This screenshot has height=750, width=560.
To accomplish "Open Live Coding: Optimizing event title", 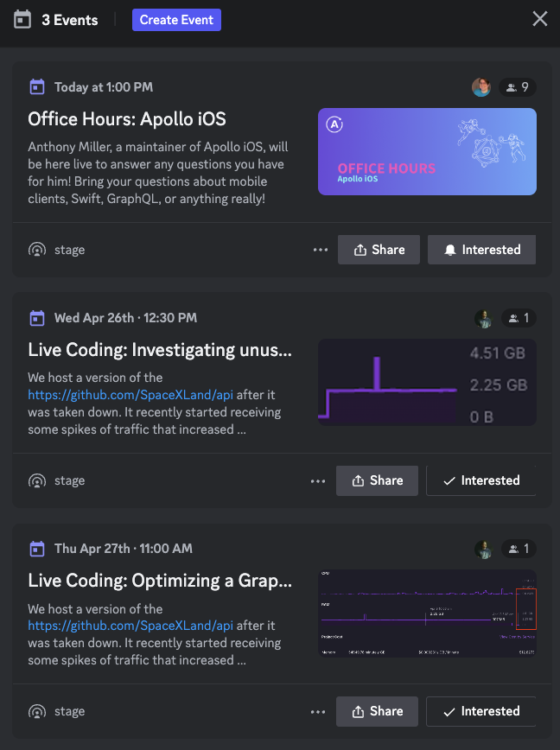I will click(x=160, y=580).
